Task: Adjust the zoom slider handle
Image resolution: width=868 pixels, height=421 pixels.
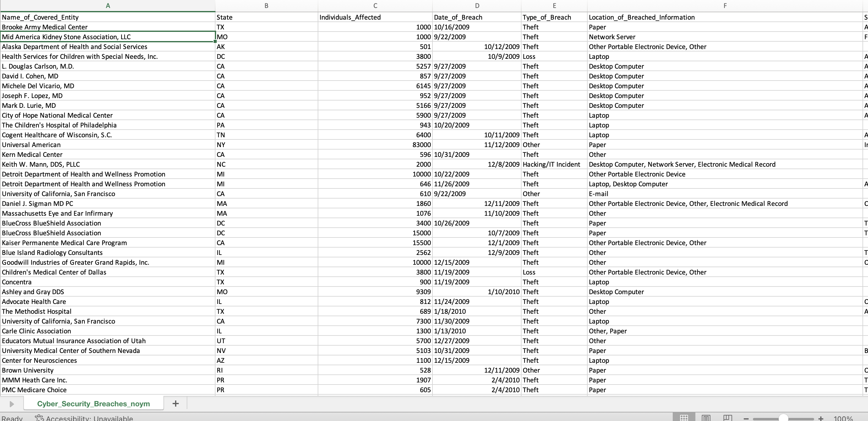Action: click(x=784, y=418)
